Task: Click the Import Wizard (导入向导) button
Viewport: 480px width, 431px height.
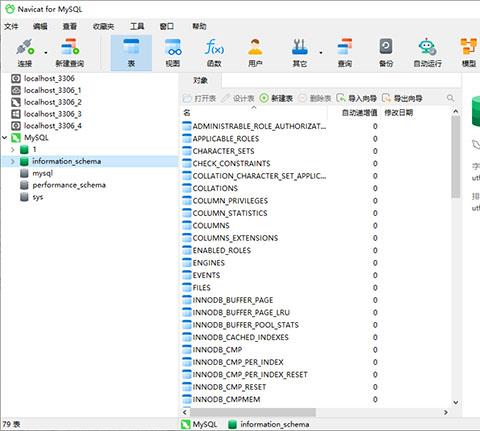Action: (x=356, y=98)
